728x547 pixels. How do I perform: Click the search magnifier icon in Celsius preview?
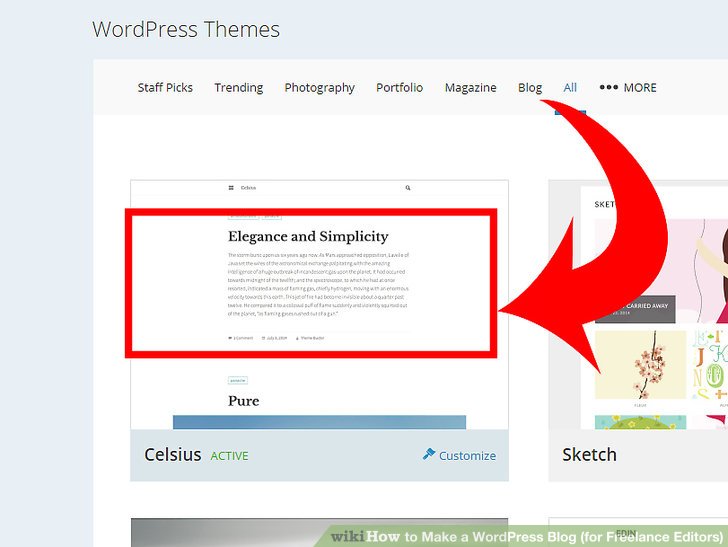[x=408, y=187]
